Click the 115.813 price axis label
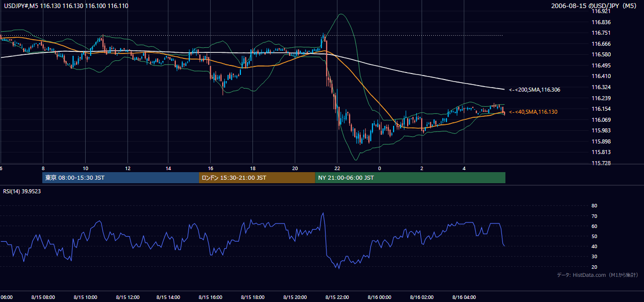 [x=601, y=152]
